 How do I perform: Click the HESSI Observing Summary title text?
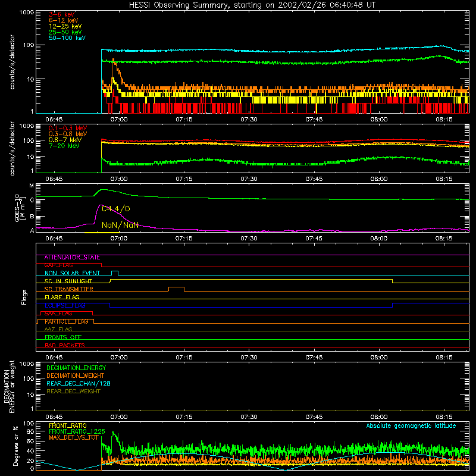(252, 5)
